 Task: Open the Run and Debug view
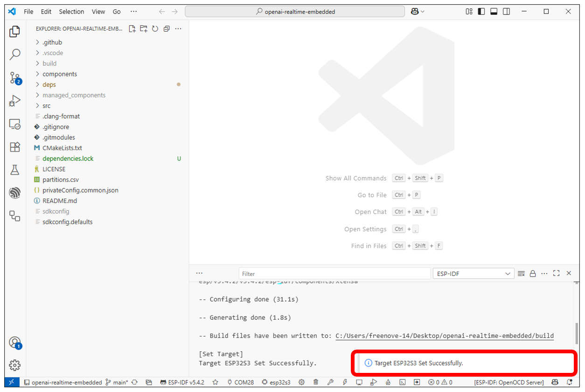click(15, 101)
